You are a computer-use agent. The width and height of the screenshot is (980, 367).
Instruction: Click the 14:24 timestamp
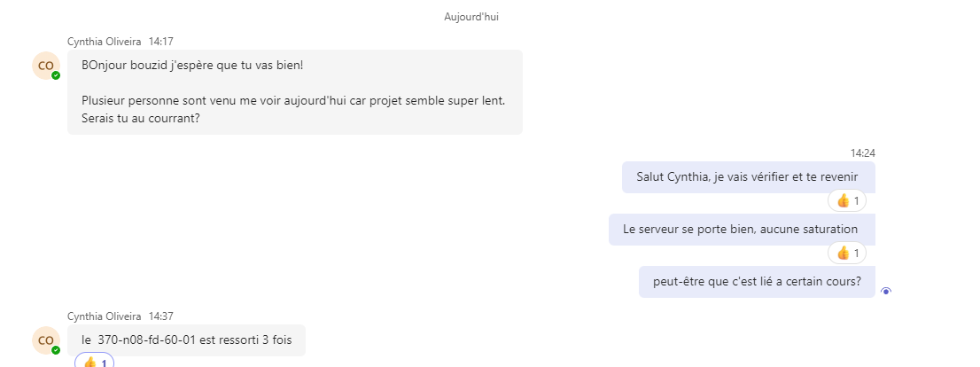(862, 153)
